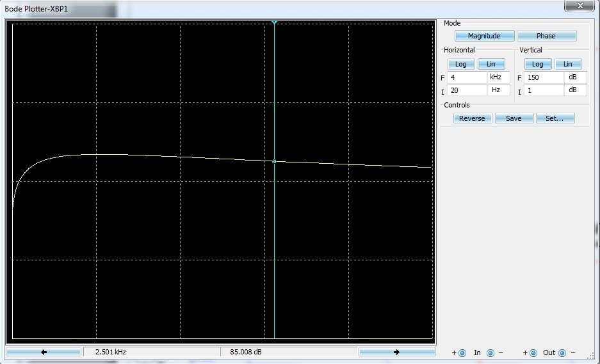Click the In negative terminal
The width and height of the screenshot is (600, 364).
pyautogui.click(x=491, y=352)
